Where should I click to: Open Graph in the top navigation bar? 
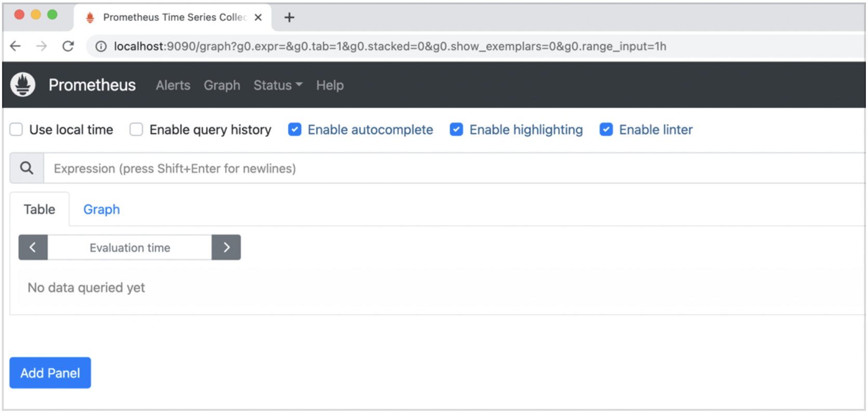222,85
